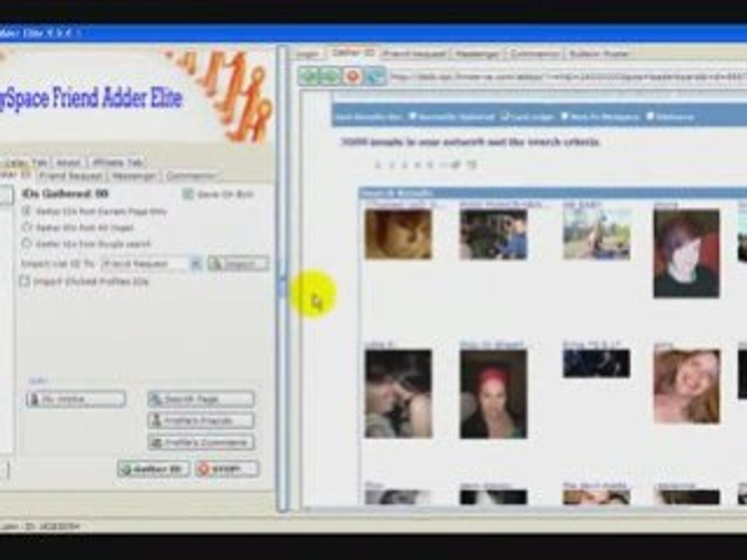This screenshot has width=747, height=560.
Task: Open couple photo in second row
Action: [x=398, y=394]
